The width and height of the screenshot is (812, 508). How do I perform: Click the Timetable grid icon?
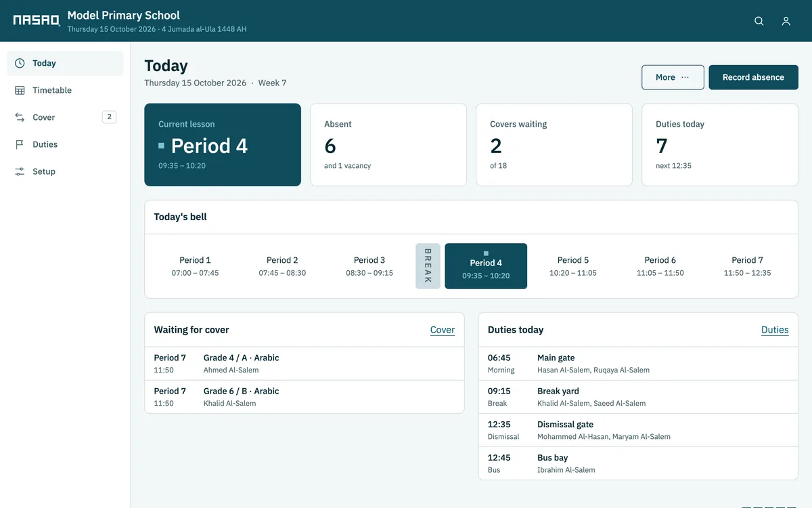pos(20,90)
